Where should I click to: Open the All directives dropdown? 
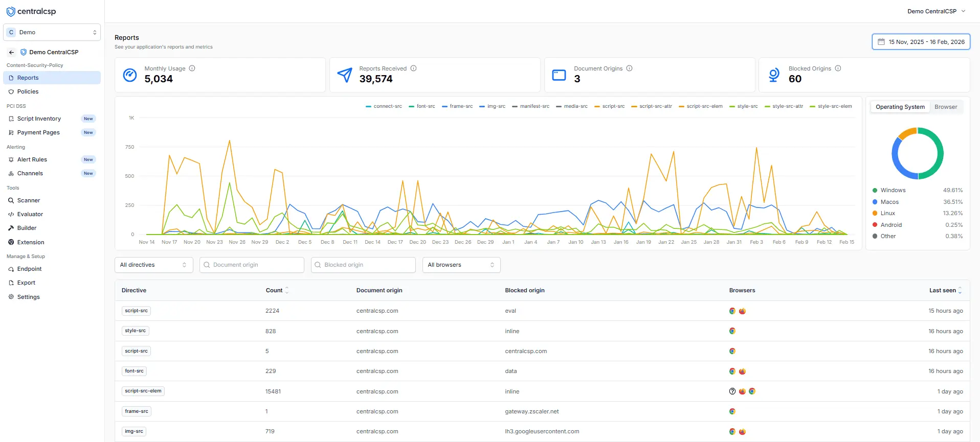(153, 265)
